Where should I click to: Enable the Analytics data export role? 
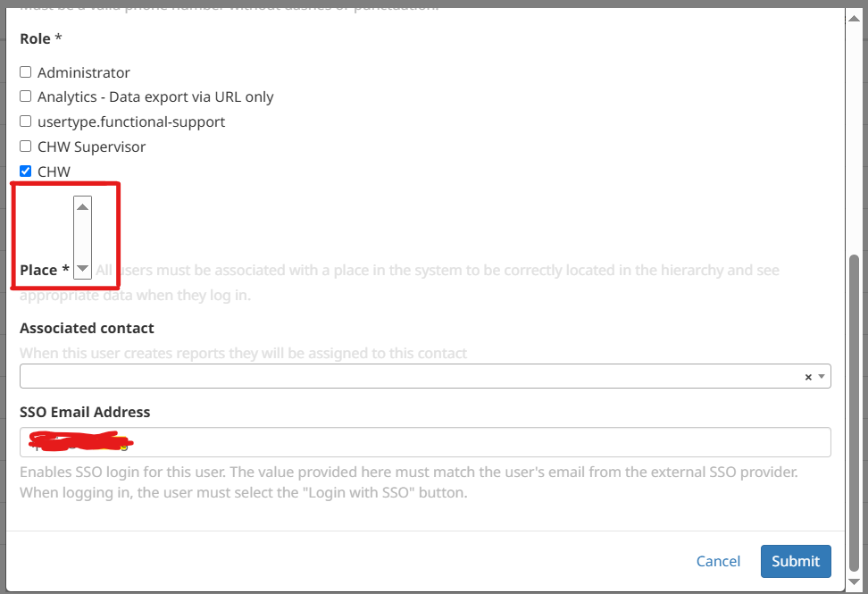click(x=26, y=96)
